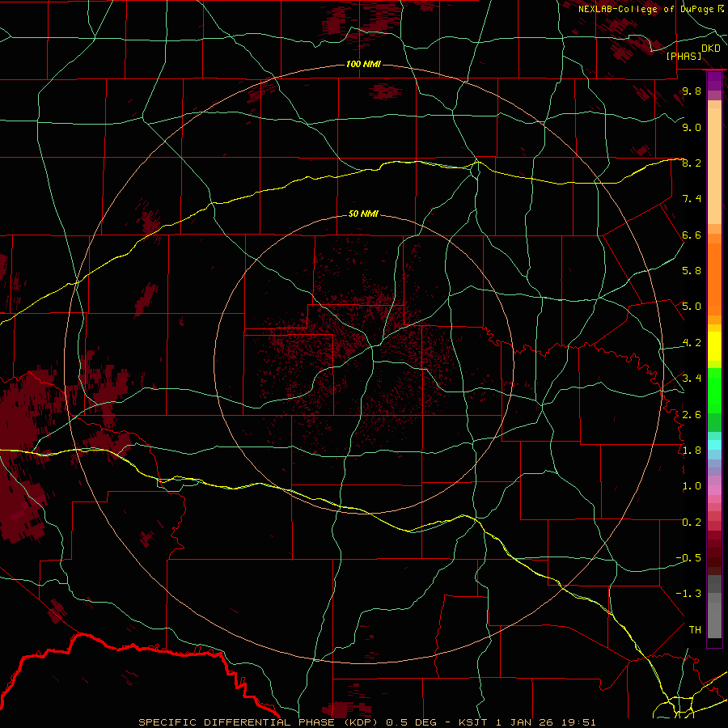Select the 1.8 scale value

point(692,451)
